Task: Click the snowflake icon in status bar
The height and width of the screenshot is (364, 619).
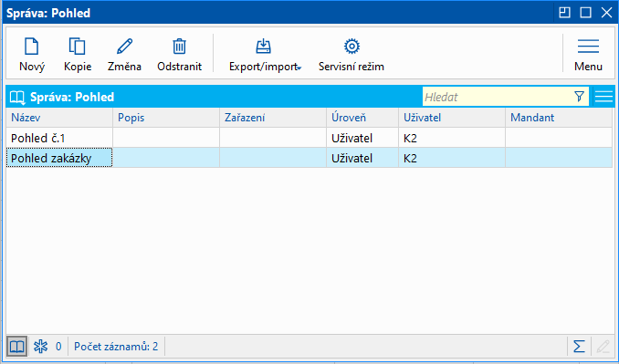Action: click(40, 347)
